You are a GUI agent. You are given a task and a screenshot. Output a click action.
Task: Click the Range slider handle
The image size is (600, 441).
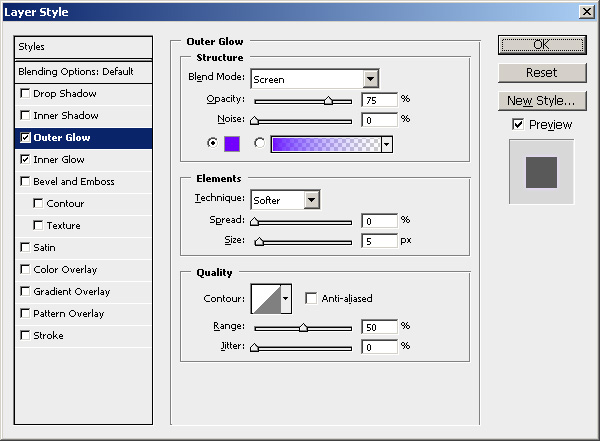[303, 328]
